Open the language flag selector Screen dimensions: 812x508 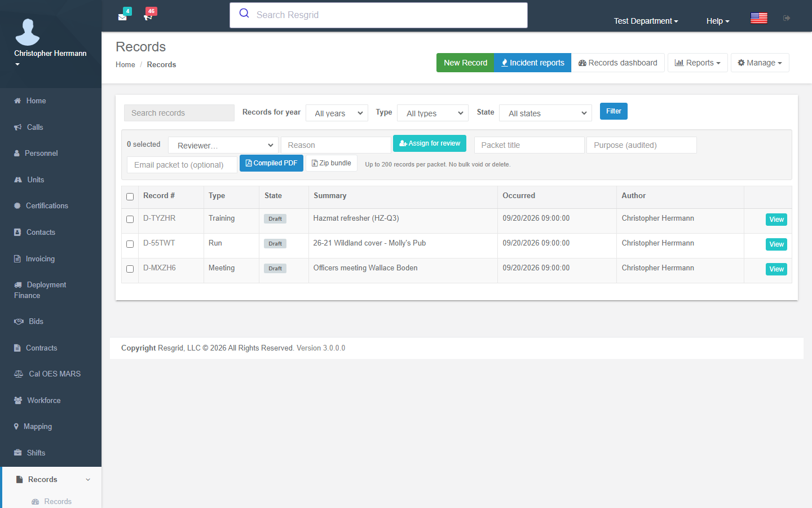(x=759, y=18)
